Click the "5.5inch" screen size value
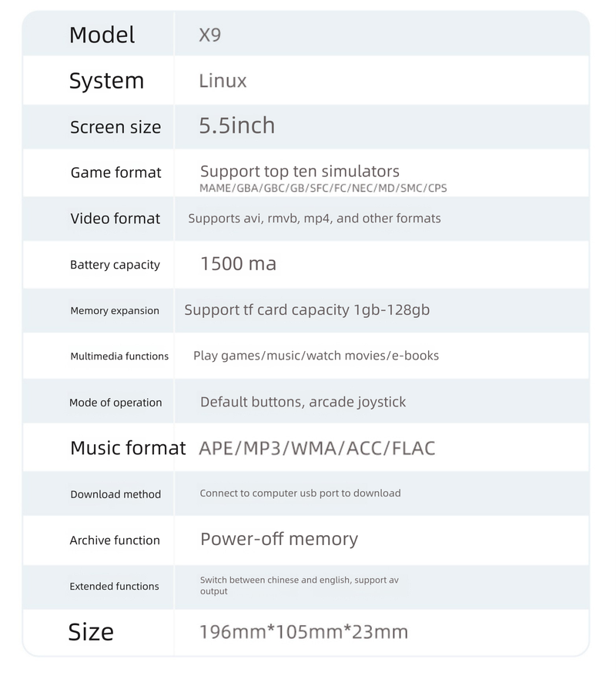 (x=236, y=126)
